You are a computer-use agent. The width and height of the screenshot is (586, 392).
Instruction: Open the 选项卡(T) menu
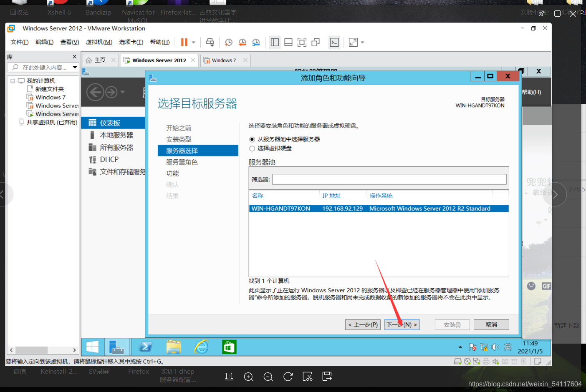(131, 42)
